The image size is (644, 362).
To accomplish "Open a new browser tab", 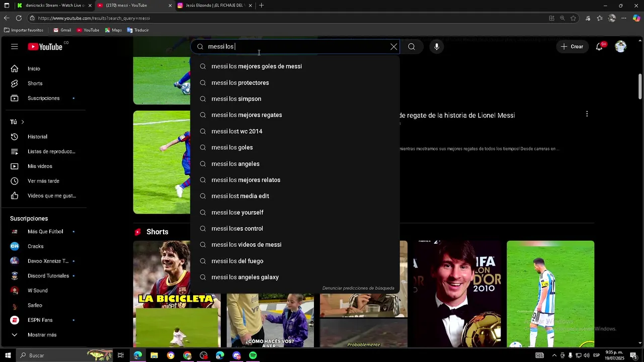I will coord(262,6).
